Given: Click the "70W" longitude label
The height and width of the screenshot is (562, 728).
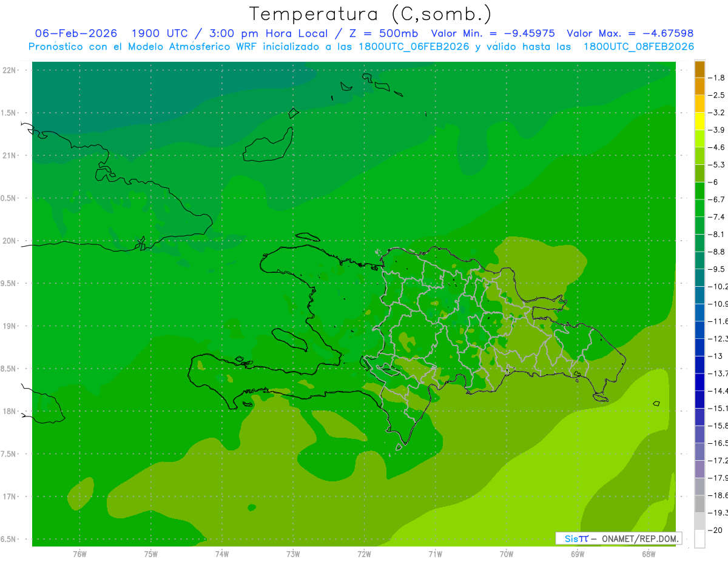Looking at the screenshot, I should point(507,554).
